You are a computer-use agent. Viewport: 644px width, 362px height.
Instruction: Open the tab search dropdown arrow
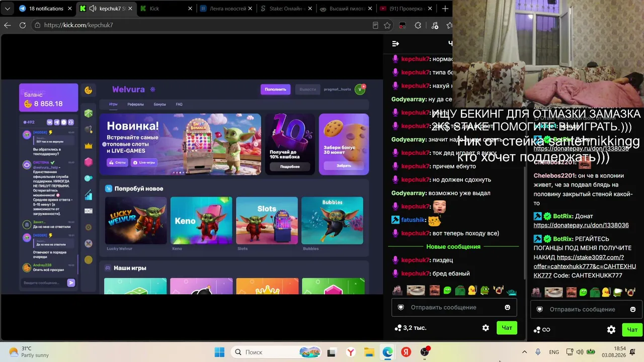click(8, 9)
